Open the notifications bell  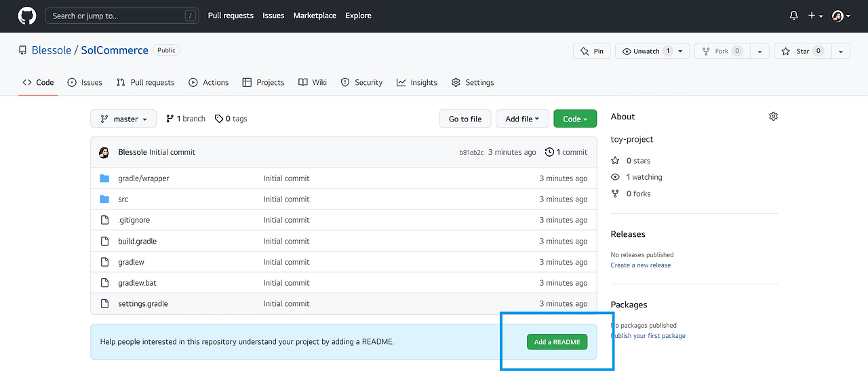click(x=794, y=16)
